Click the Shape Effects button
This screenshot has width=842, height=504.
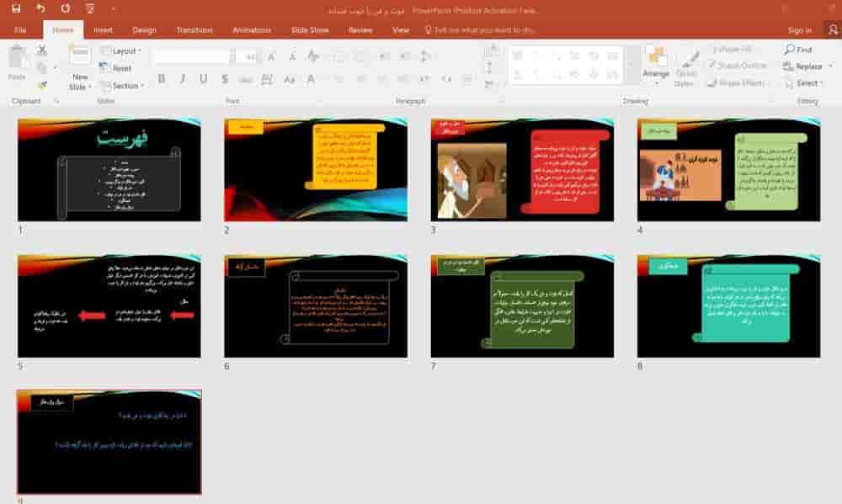[x=736, y=83]
